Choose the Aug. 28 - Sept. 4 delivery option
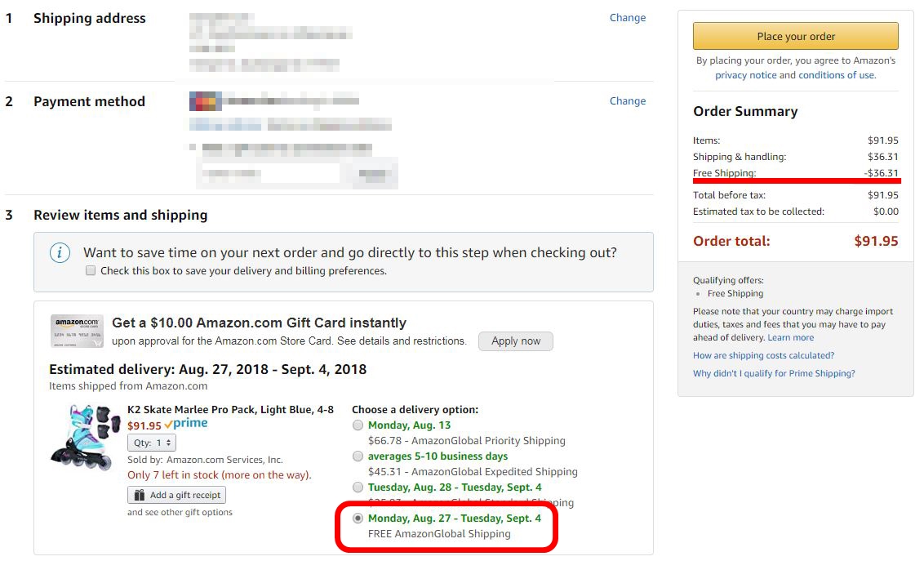924x561 pixels. point(358,488)
